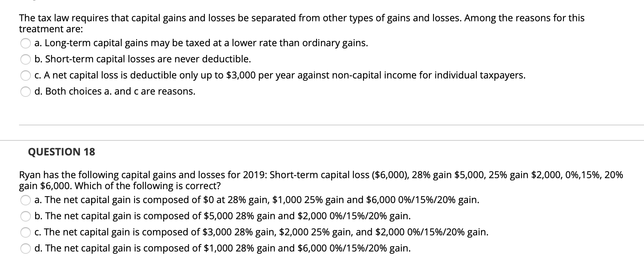The height and width of the screenshot is (272, 644).
Task: Select answer b for Question 18
Action: pyautogui.click(x=26, y=216)
